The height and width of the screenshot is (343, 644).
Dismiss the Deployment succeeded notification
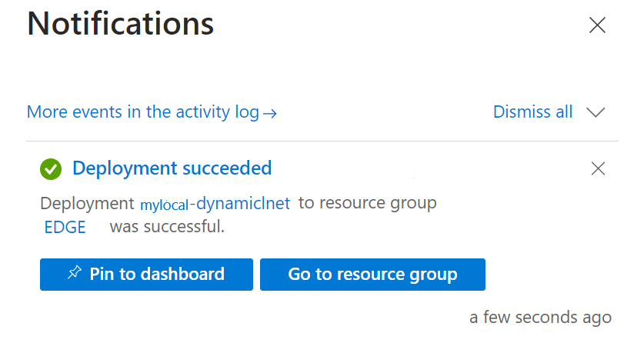(x=598, y=168)
